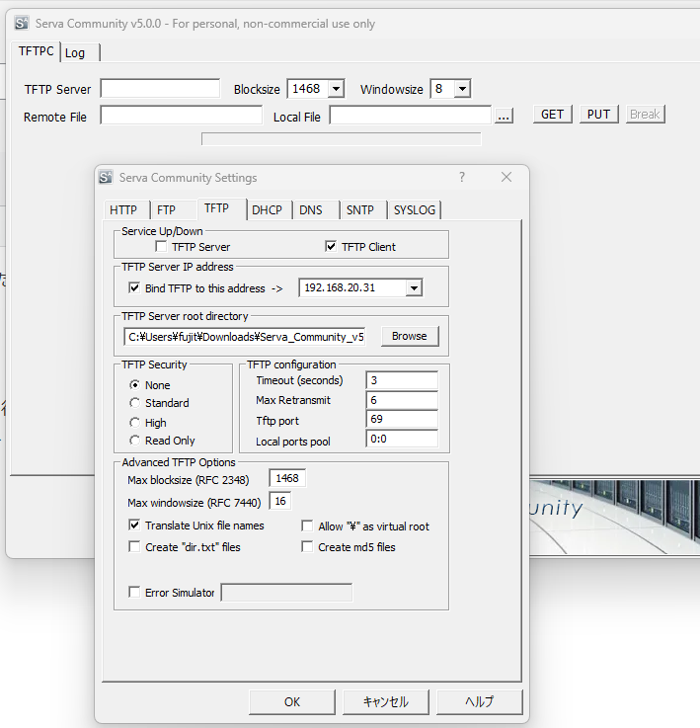Enable the Create md5 files option
Image resolution: width=700 pixels, height=728 pixels.
click(x=307, y=546)
